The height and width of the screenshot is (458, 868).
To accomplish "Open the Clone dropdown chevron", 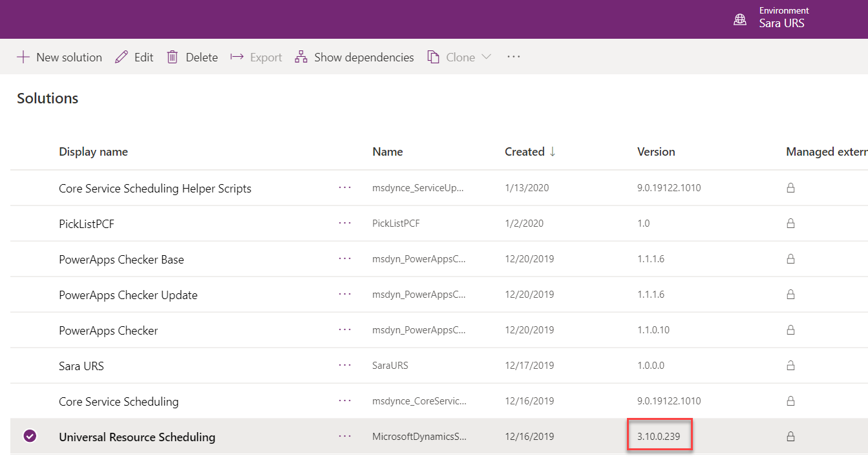I will coord(486,57).
